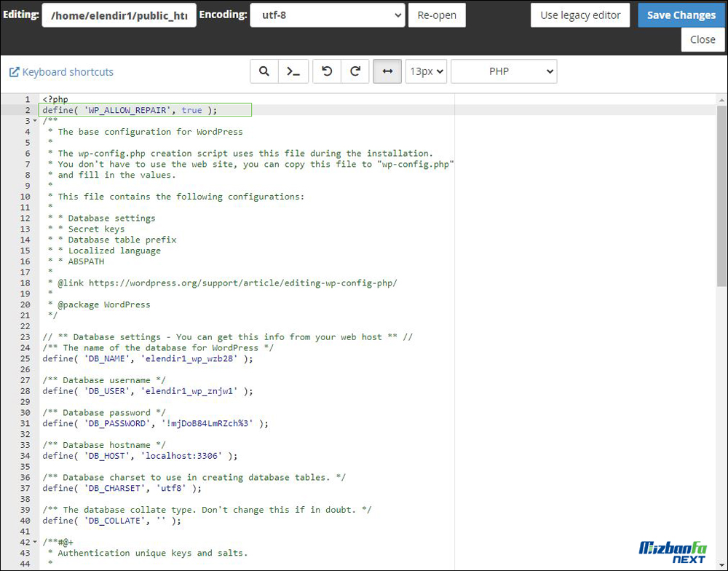Open the search tool magnifier icon
Viewport: 728px width, 571px height.
point(264,71)
